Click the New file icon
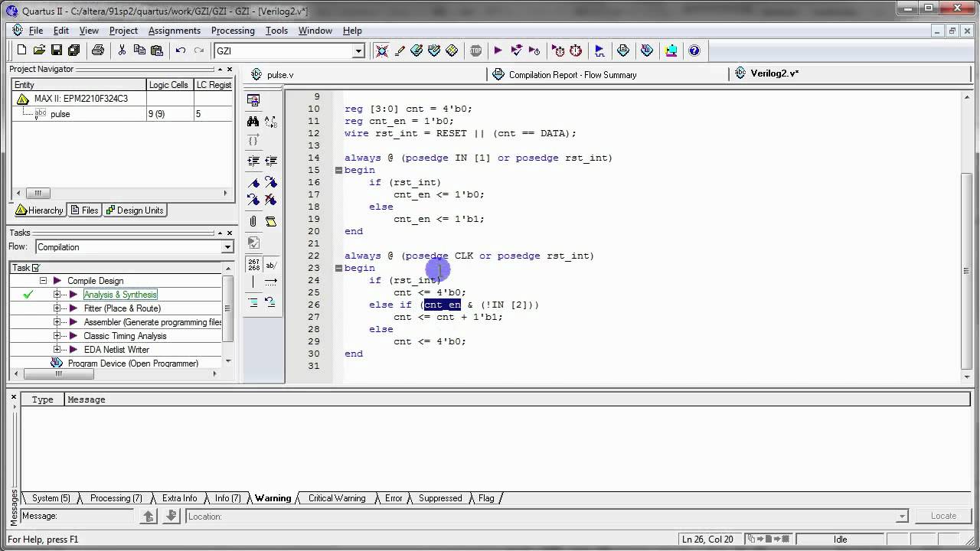980x551 pixels. click(21, 51)
